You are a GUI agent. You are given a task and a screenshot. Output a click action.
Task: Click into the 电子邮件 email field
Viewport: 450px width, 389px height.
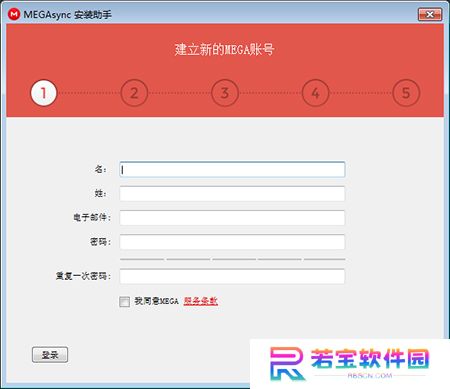pos(232,218)
